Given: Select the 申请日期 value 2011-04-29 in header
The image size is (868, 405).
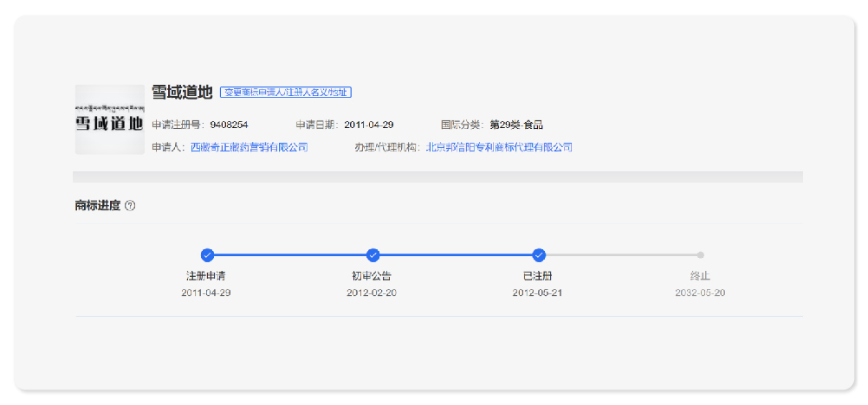Looking at the screenshot, I should (369, 125).
